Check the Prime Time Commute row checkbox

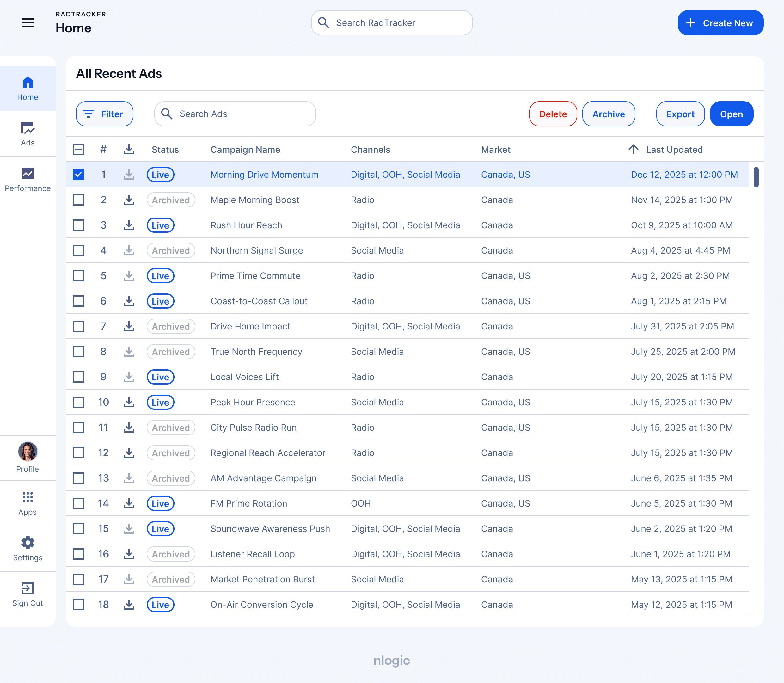click(78, 275)
